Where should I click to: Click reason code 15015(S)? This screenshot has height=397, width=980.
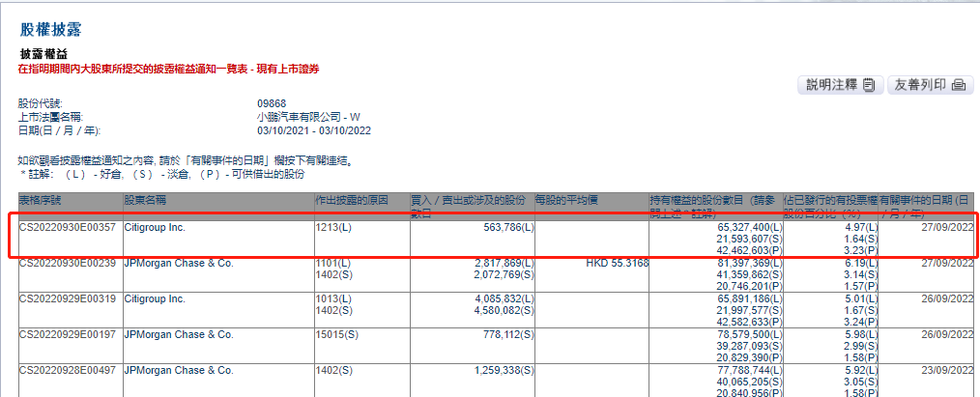click(337, 334)
